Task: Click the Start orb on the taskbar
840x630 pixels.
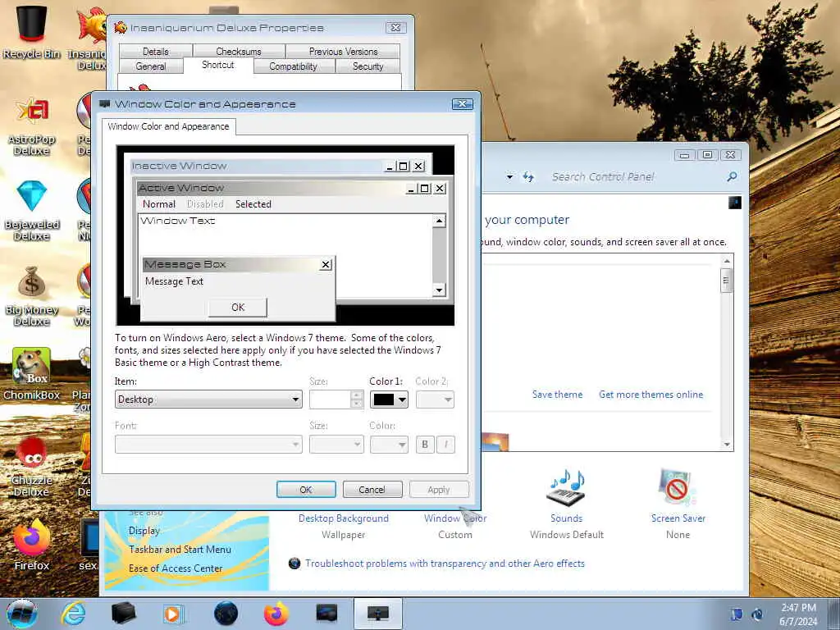Action: pos(22,614)
